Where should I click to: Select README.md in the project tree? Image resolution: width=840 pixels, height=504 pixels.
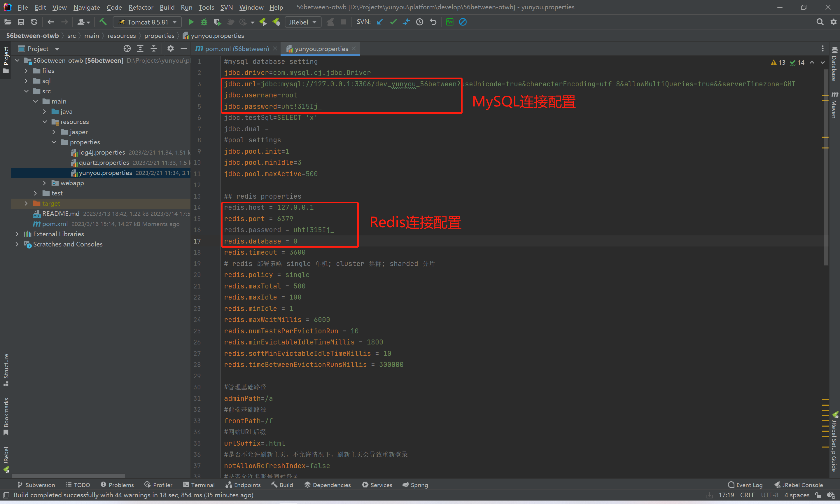(61, 213)
